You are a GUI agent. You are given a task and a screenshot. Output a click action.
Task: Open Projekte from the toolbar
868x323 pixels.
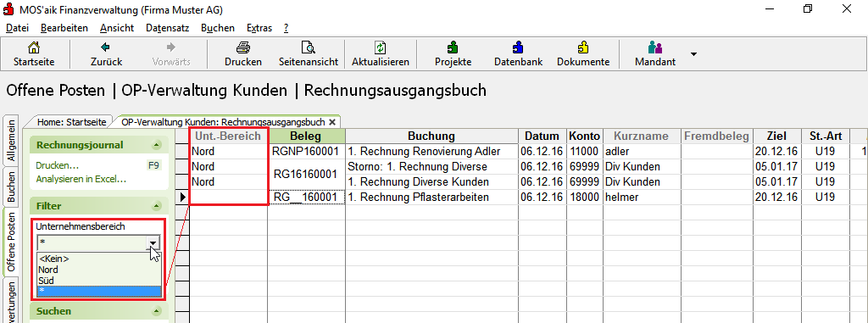pyautogui.click(x=453, y=53)
